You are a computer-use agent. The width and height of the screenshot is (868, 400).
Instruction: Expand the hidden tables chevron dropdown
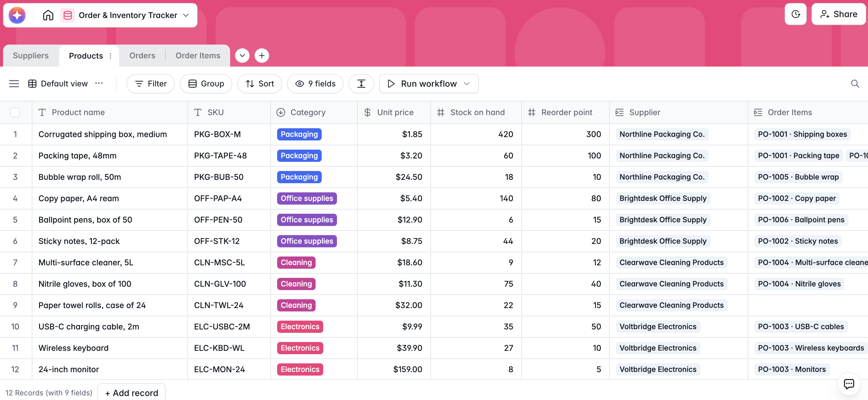point(242,56)
